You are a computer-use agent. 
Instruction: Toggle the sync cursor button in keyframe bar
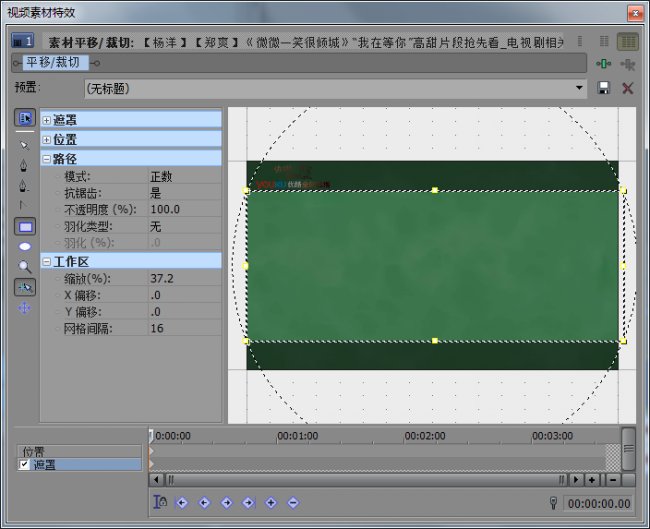point(160,502)
